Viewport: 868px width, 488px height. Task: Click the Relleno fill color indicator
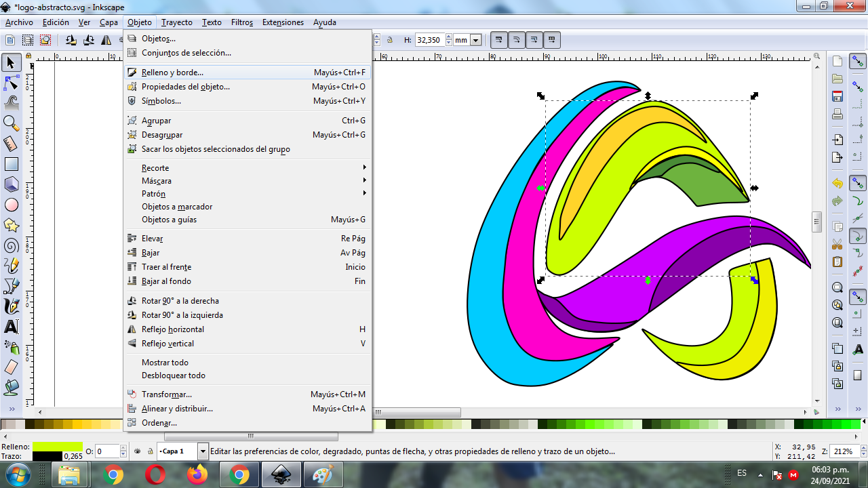(58, 446)
